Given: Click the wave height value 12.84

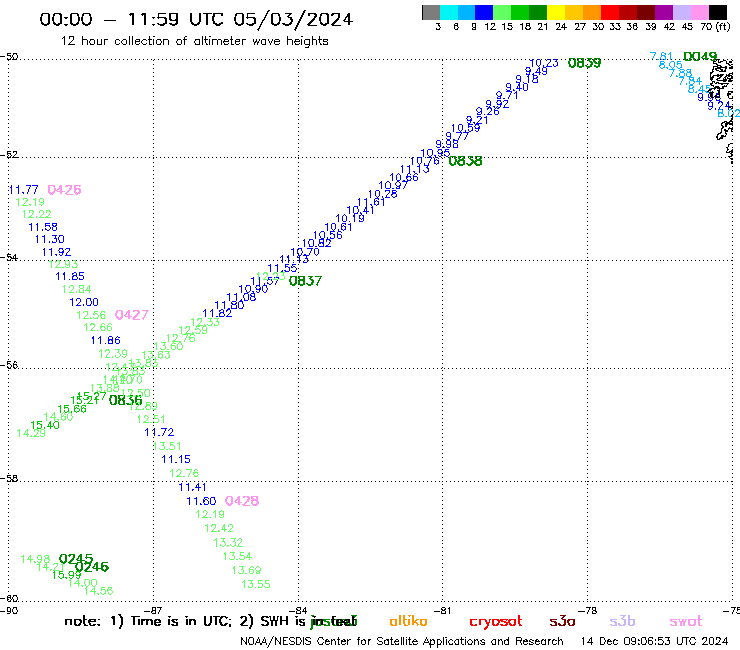Looking at the screenshot, I should 76,289.
